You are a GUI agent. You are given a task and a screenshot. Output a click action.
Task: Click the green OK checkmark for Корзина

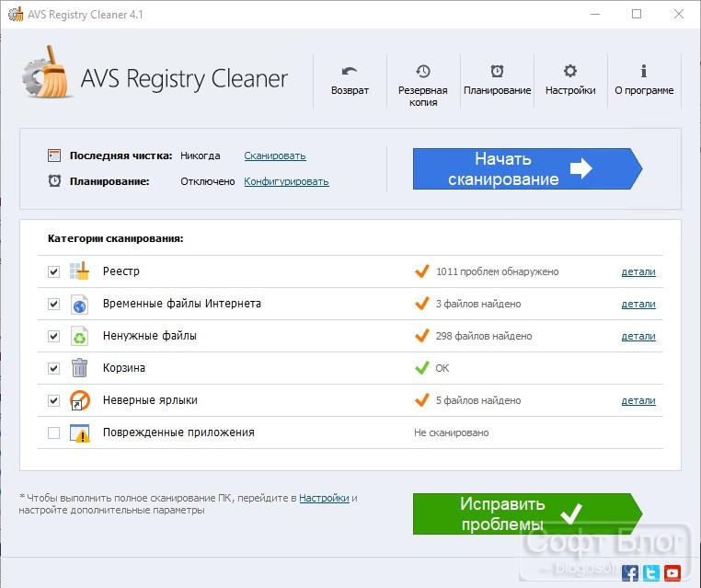point(422,367)
